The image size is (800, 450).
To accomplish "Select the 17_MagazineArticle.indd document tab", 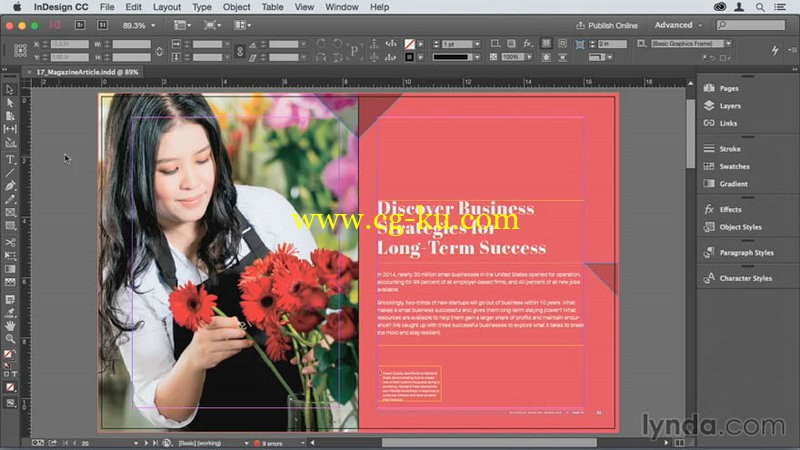I will click(x=87, y=72).
